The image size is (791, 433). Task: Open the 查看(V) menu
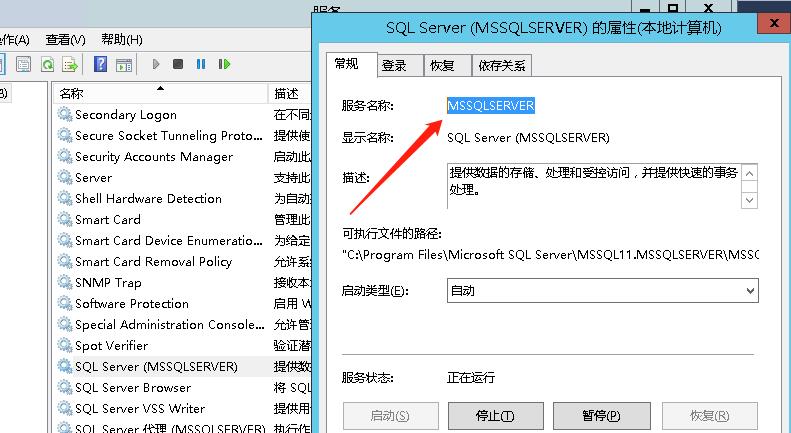click(65, 39)
